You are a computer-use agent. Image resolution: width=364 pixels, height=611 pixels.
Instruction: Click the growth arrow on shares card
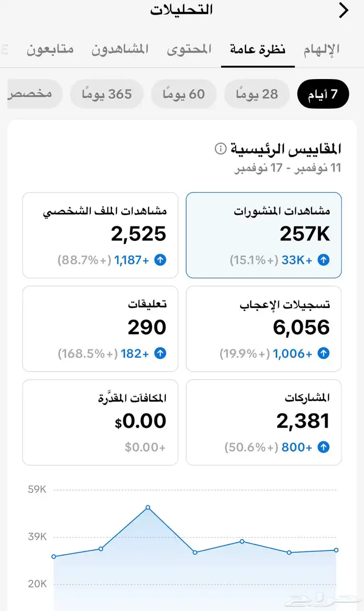tap(323, 447)
